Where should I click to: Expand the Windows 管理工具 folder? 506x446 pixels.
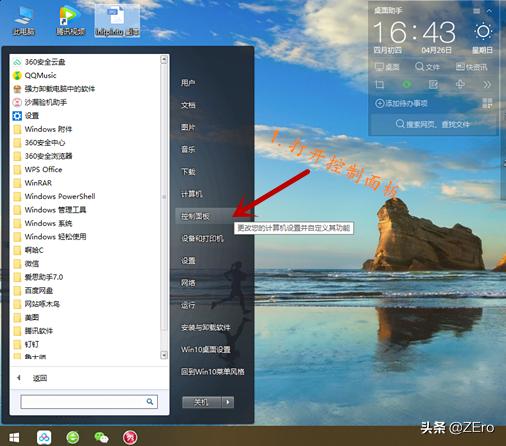click(x=49, y=210)
